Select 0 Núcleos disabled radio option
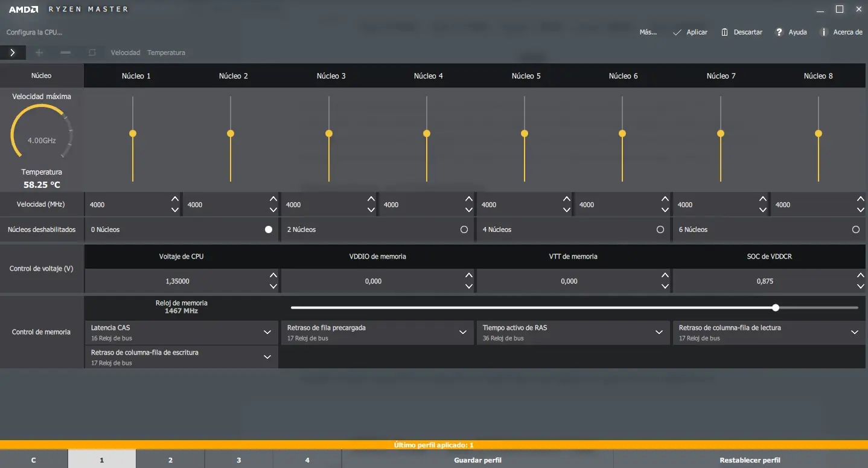Viewport: 868px width, 468px height. coord(269,229)
